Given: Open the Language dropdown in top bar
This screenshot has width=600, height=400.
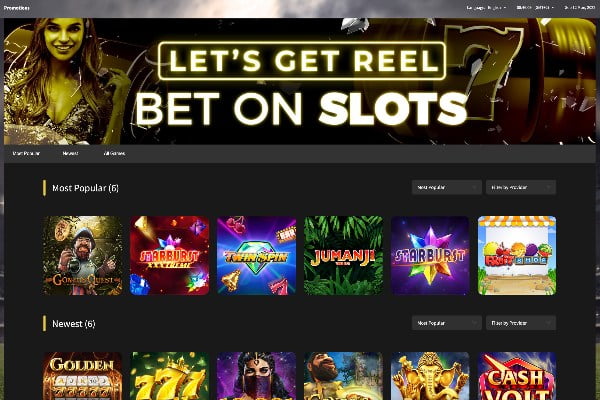Looking at the screenshot, I should [486, 8].
